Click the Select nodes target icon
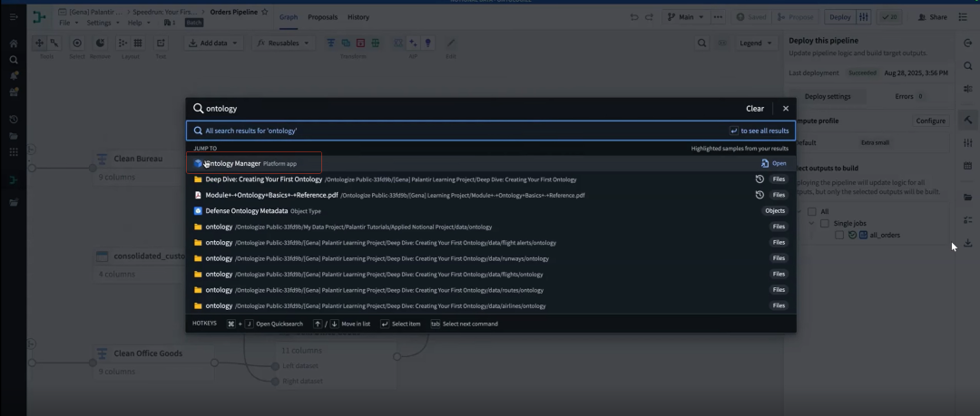980x416 pixels. coord(77,44)
